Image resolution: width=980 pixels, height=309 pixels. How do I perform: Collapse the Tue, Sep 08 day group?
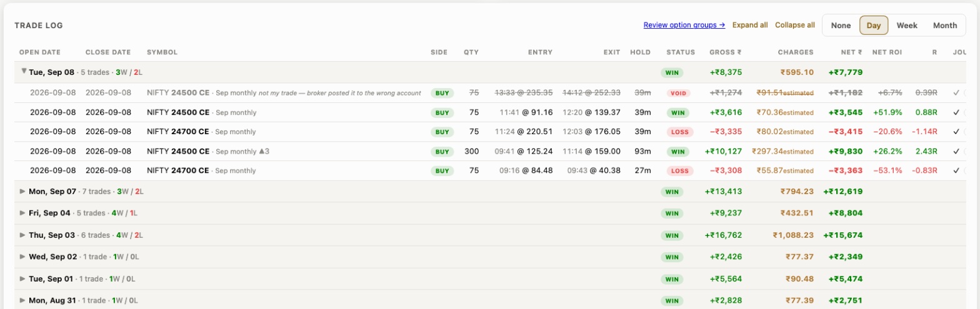tap(24, 72)
